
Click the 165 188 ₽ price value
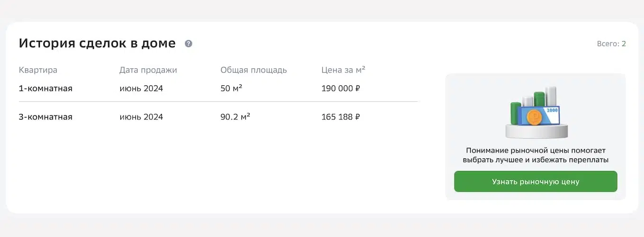pos(340,117)
